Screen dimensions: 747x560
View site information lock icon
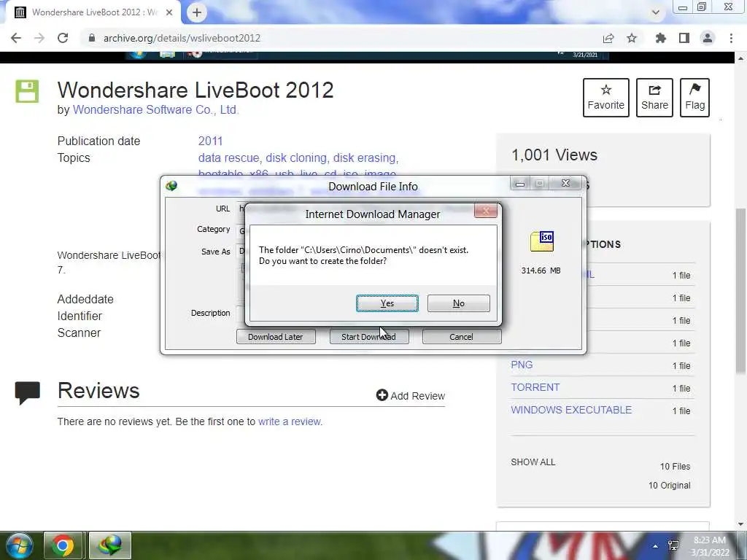click(x=91, y=38)
